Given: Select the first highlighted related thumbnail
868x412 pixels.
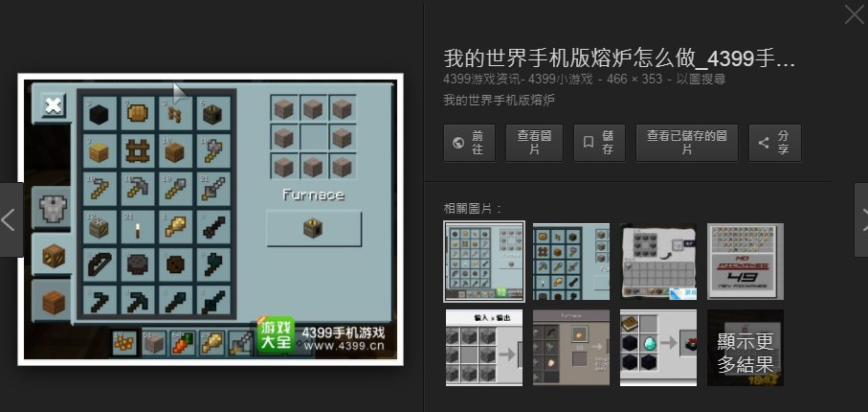Looking at the screenshot, I should (484, 262).
